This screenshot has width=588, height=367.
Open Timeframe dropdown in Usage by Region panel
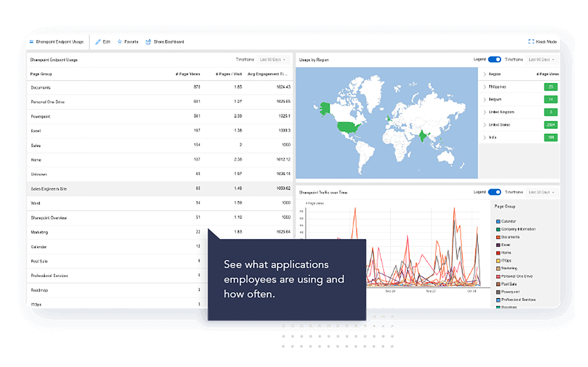[x=542, y=60]
